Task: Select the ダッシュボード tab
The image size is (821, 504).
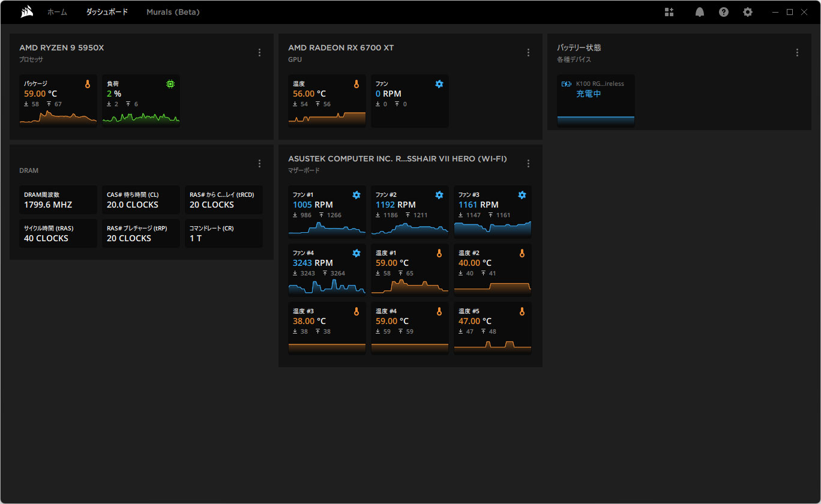Action: point(107,12)
